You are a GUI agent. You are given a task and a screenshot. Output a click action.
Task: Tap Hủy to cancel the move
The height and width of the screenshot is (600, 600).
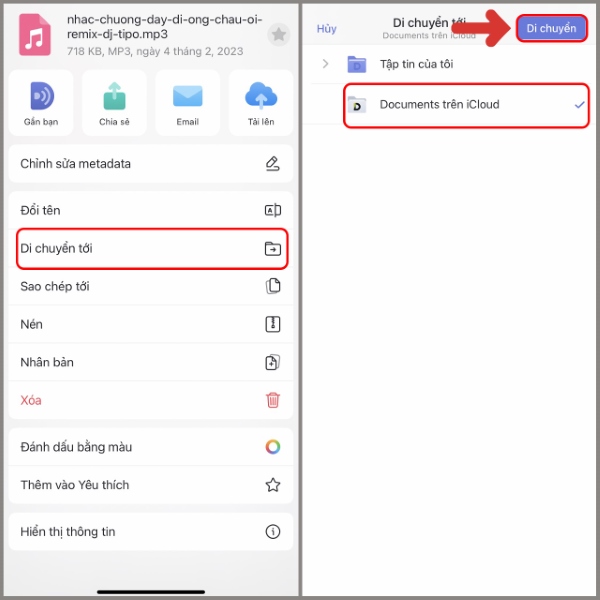[326, 29]
